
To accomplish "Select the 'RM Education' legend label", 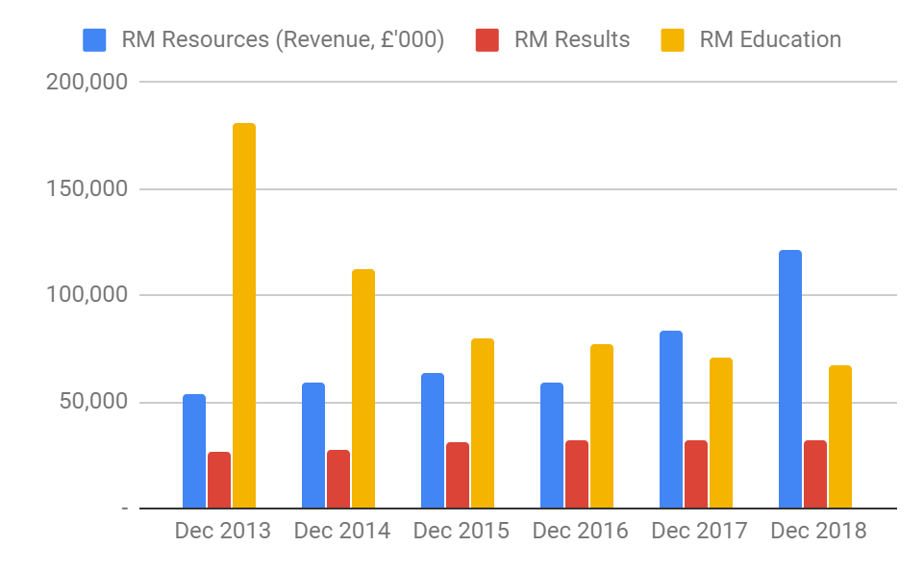I will pyautogui.click(x=770, y=39).
